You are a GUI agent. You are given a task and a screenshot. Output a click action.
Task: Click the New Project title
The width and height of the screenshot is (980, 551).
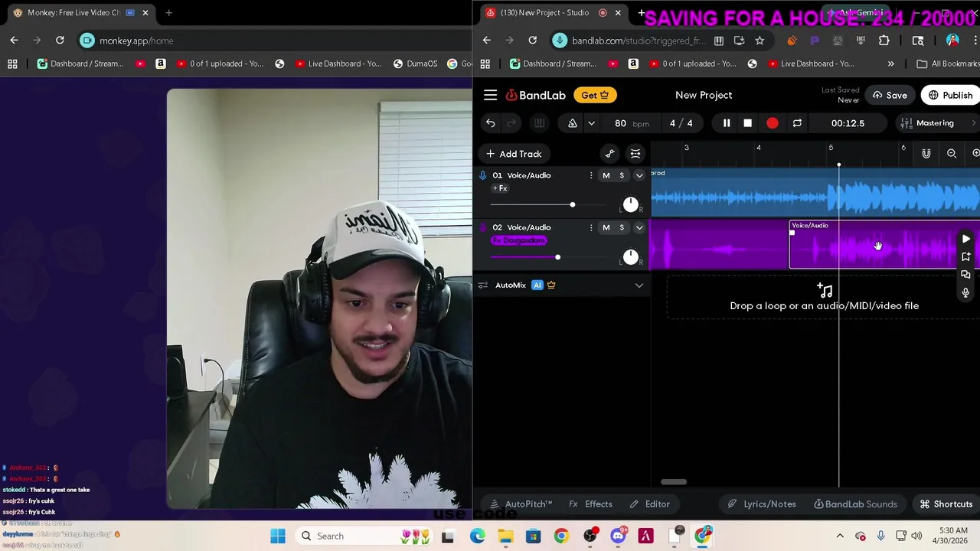pos(704,95)
